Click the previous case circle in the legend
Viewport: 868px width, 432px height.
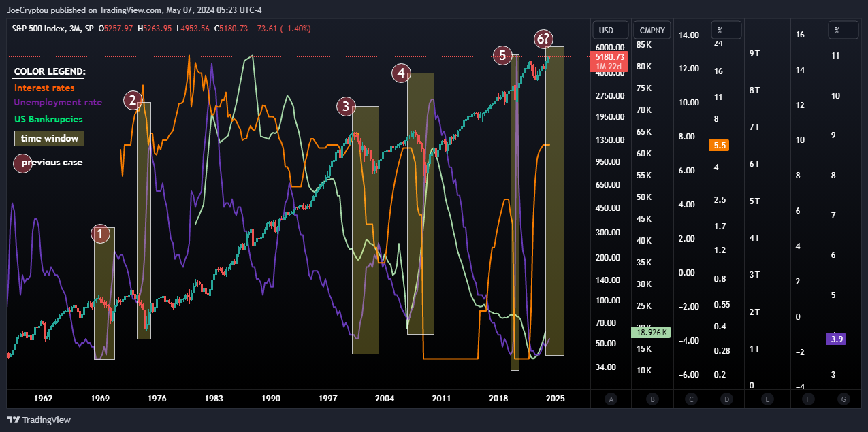[22, 163]
